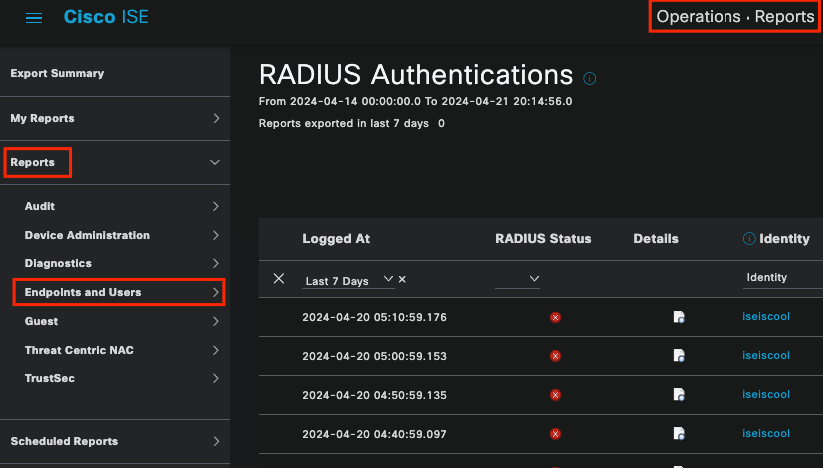This screenshot has height=468, width=823.
Task: Open iseiscool identity for 05:10:59.176 row
Action: pos(766,316)
